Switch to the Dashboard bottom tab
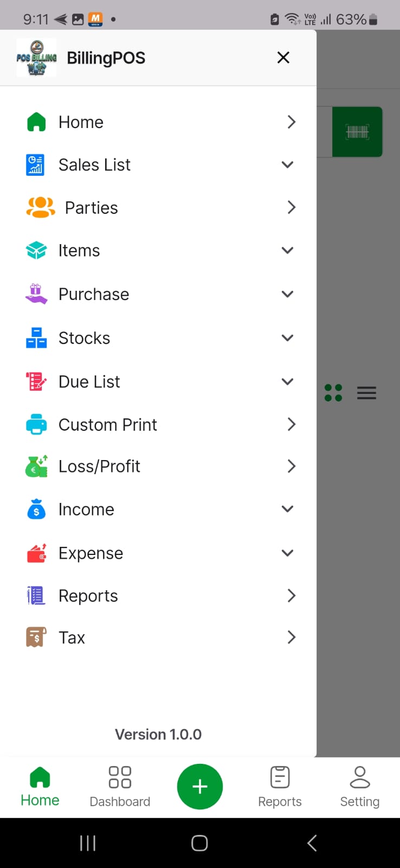This screenshot has height=868, width=400. [x=120, y=787]
